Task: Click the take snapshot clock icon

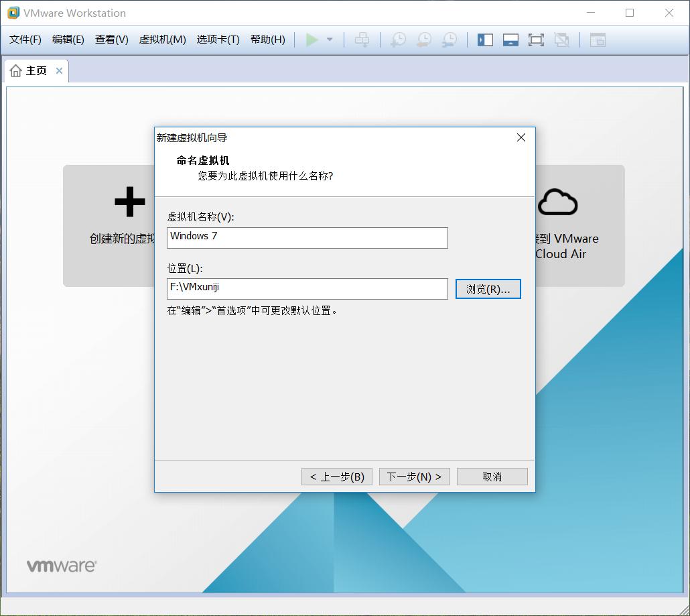Action: (x=398, y=40)
